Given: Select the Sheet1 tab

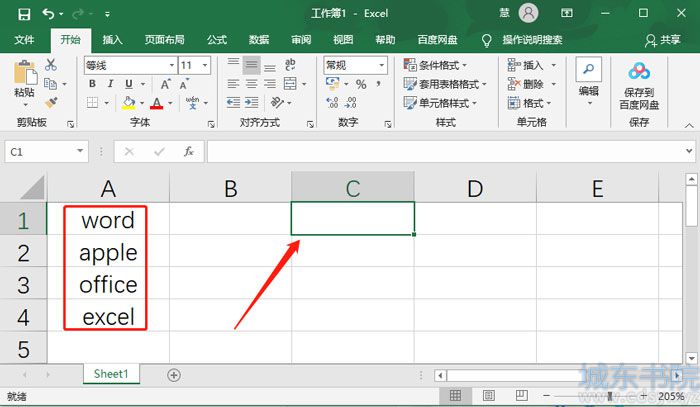Looking at the screenshot, I should click(x=111, y=374).
